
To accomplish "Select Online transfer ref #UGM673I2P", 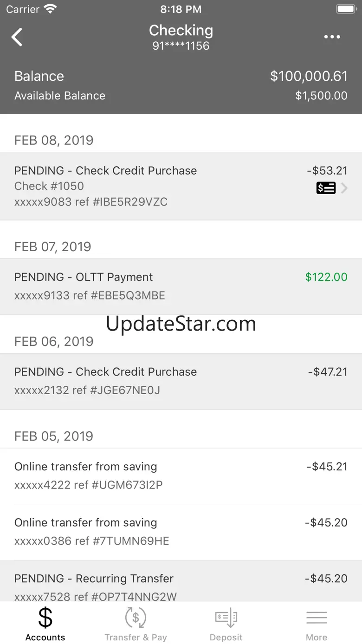I will pos(181,476).
